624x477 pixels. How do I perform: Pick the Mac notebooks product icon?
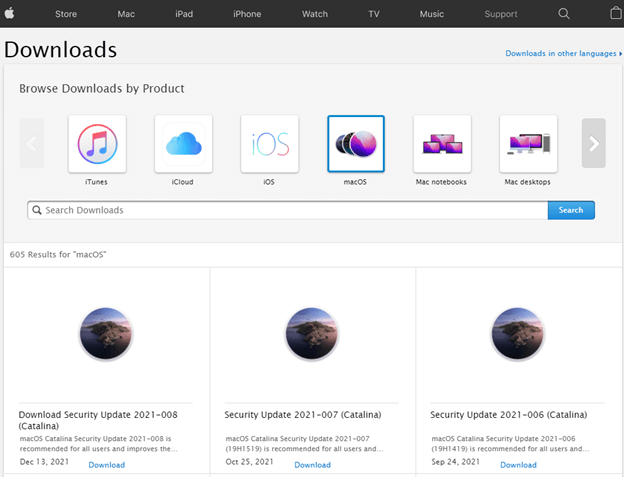pyautogui.click(x=441, y=144)
